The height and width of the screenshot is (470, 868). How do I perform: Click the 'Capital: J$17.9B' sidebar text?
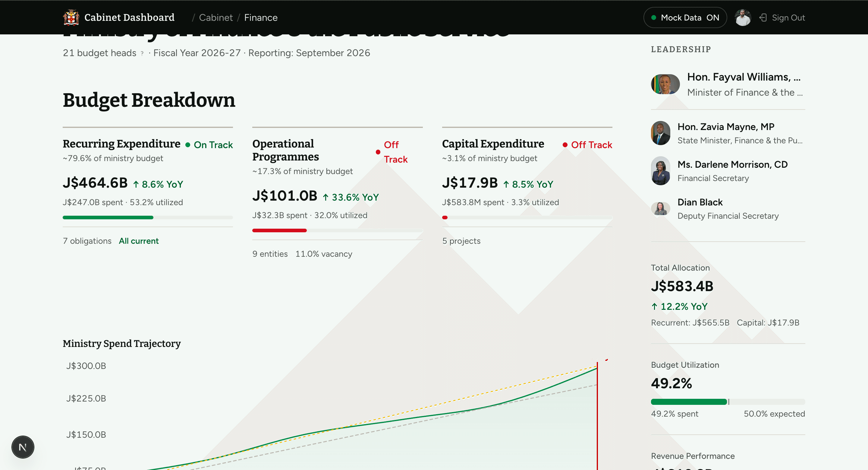point(768,323)
